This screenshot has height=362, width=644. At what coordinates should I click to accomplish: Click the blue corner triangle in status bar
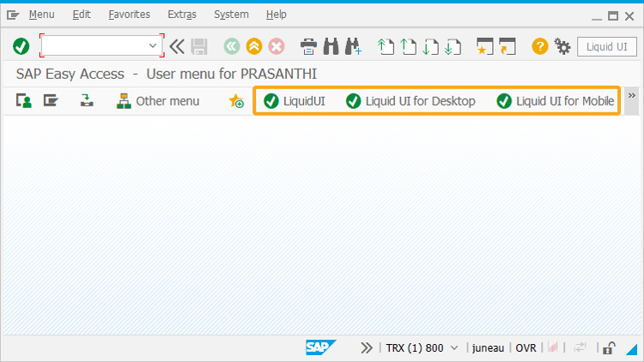(632, 349)
